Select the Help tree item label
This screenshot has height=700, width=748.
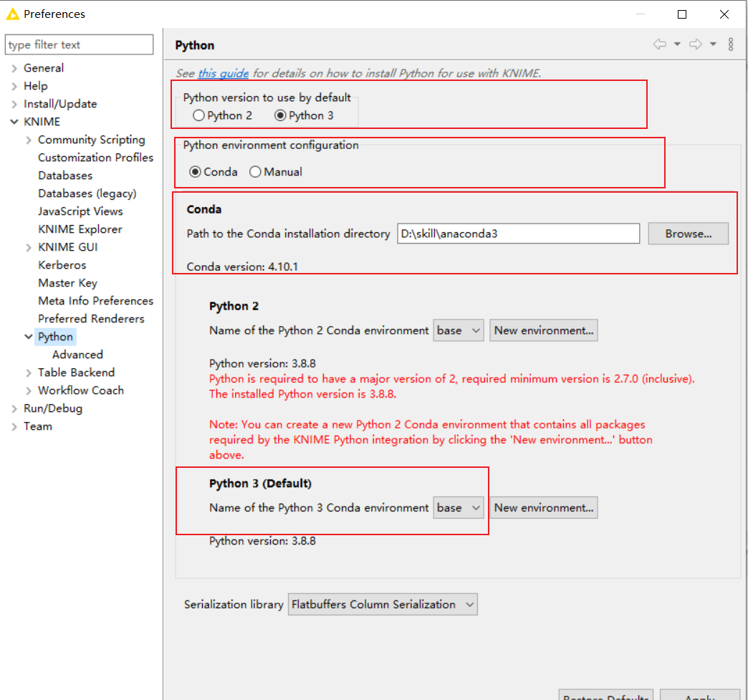(36, 87)
